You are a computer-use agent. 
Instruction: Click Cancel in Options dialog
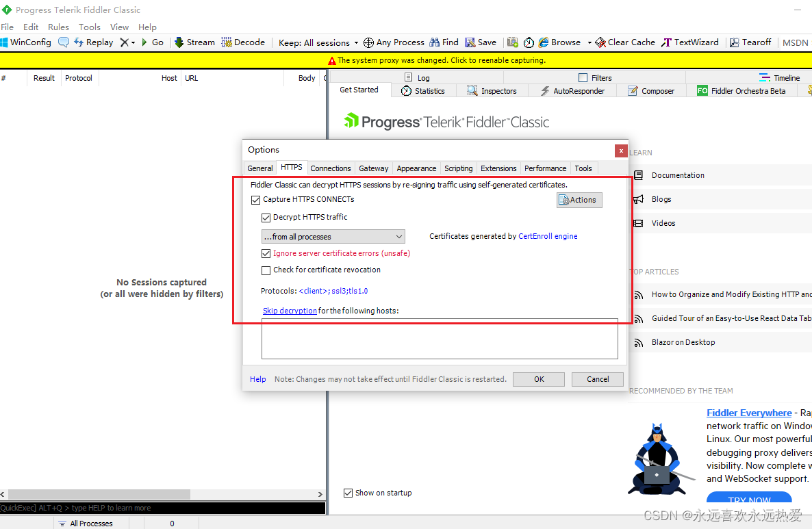[598, 379]
